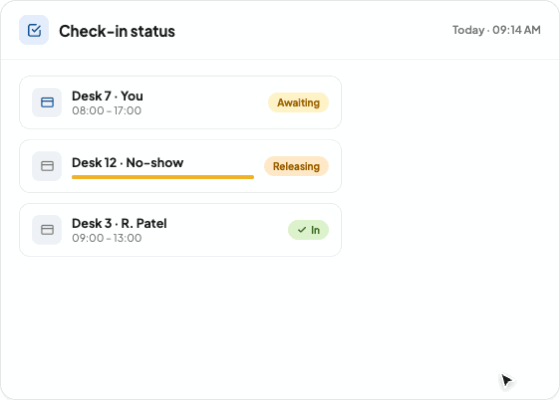Image resolution: width=560 pixels, height=400 pixels.
Task: Click the Desk 12 desk icon
Action: click(x=47, y=166)
